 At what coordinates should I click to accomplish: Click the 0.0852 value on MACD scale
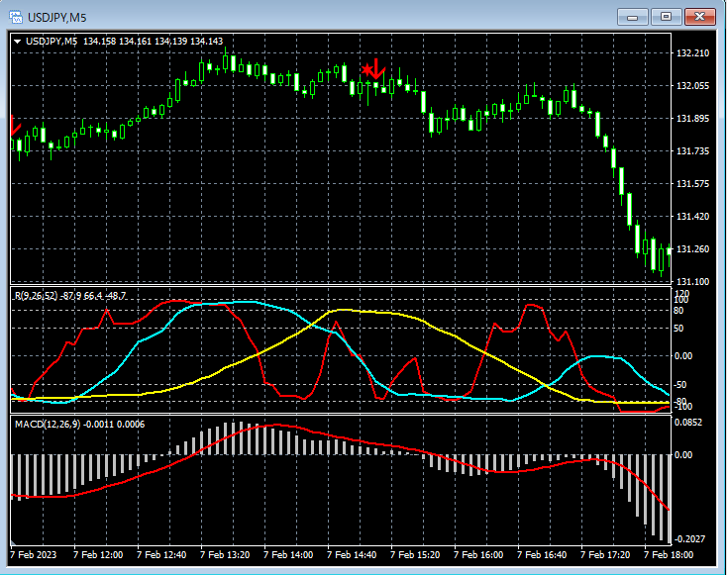tap(689, 423)
